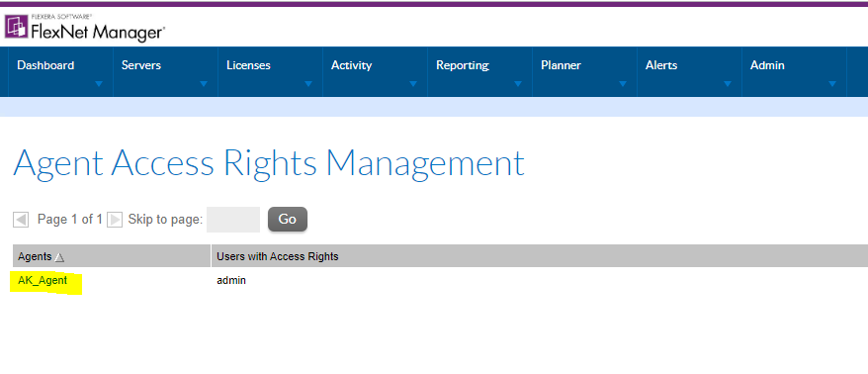Click the Go button
This screenshot has width=868, height=374.
click(x=288, y=220)
